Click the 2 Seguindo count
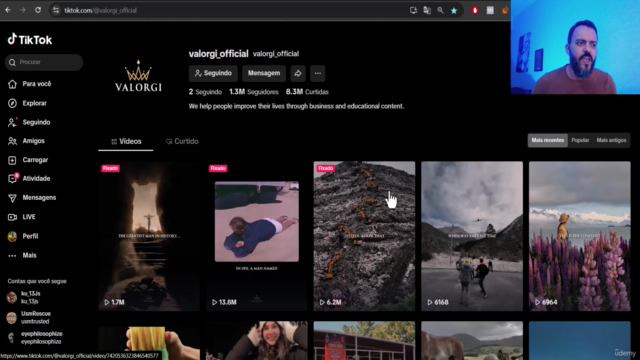640x360 pixels. click(205, 92)
